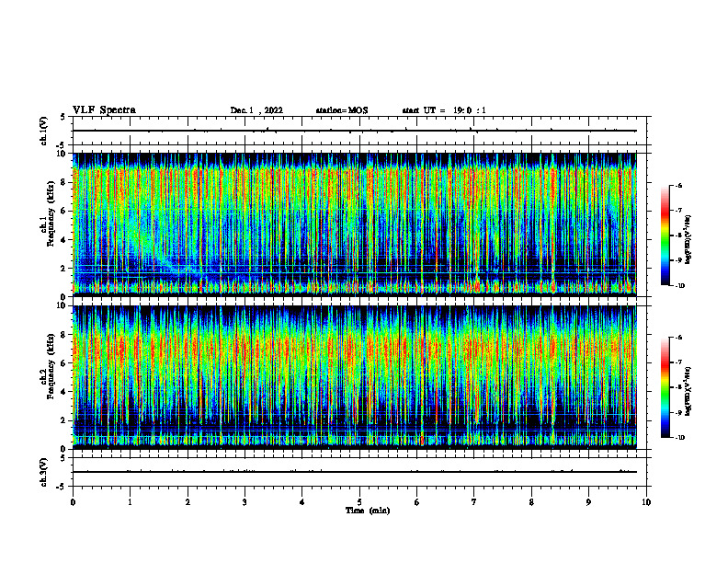Click the ch.1 spectrogram panel
This screenshot has width=728, height=563.
[355, 224]
